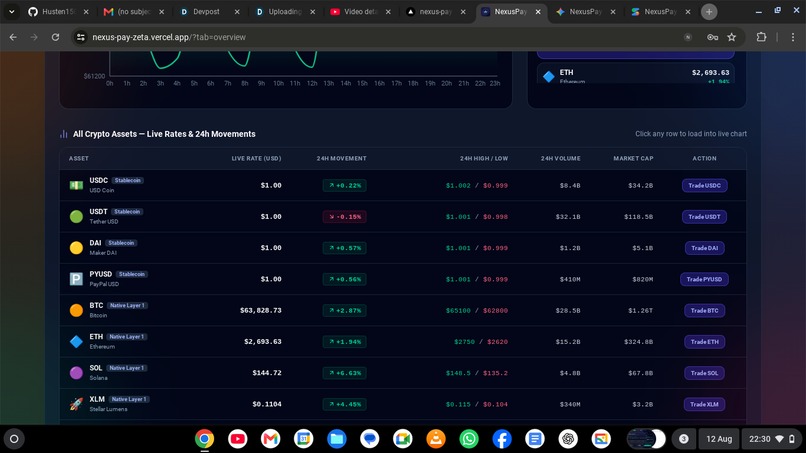Open Files app from the shelf

[337, 439]
